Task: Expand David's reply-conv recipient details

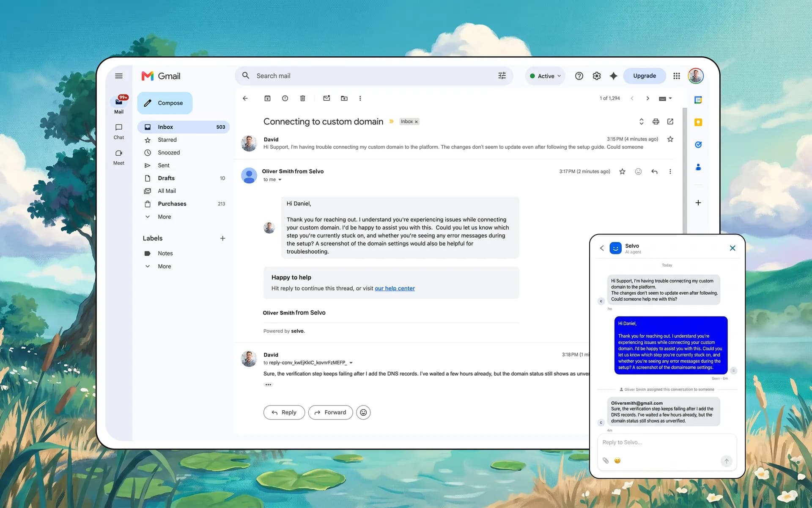Action: click(351, 363)
